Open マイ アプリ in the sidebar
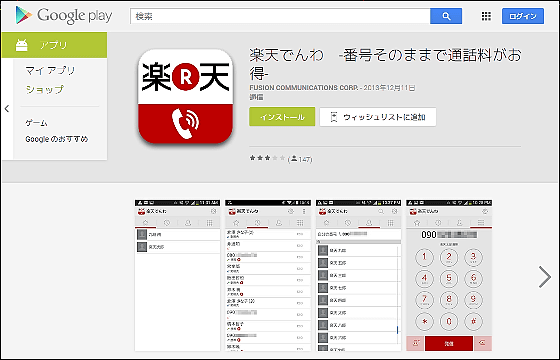The image size is (560, 360). pyautogui.click(x=50, y=70)
